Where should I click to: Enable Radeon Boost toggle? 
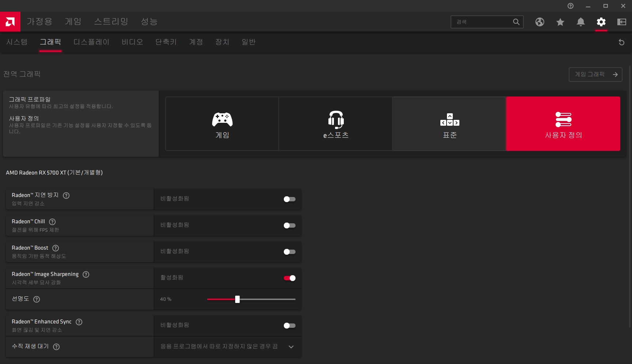(289, 252)
